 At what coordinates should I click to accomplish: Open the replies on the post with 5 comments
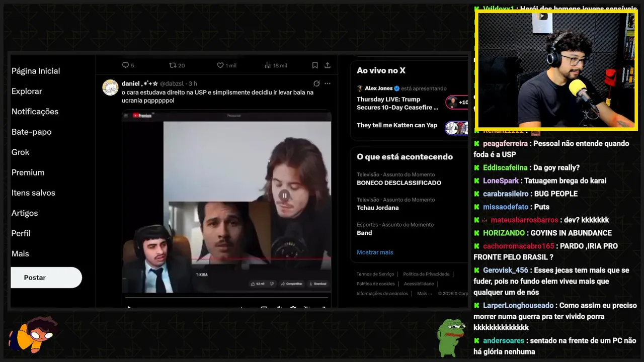128,65
